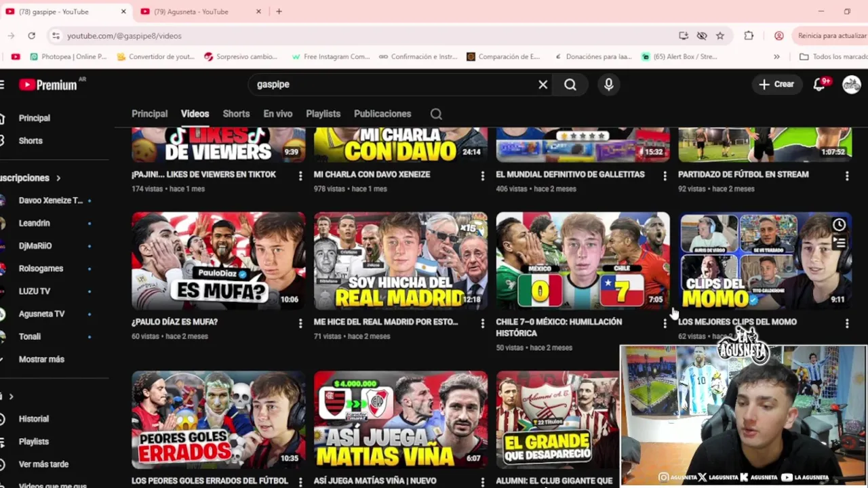The image size is (868, 488).
Task: Reload the page in browser toolbar
Action: 31,36
